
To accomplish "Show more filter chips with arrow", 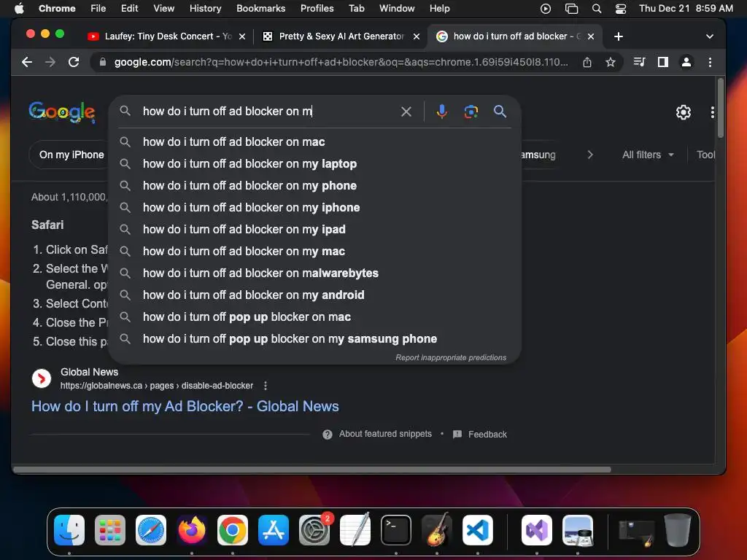I will 589,155.
